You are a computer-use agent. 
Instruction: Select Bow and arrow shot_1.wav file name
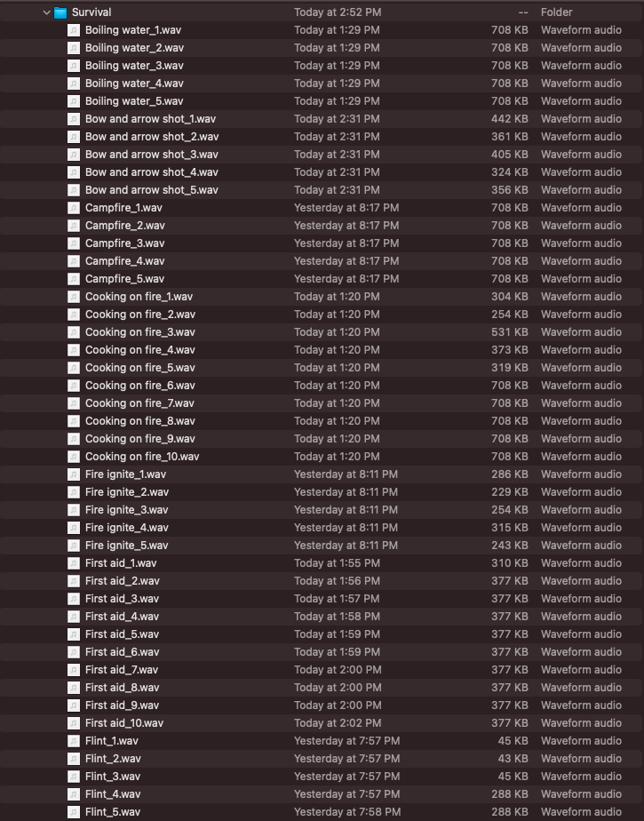point(150,119)
